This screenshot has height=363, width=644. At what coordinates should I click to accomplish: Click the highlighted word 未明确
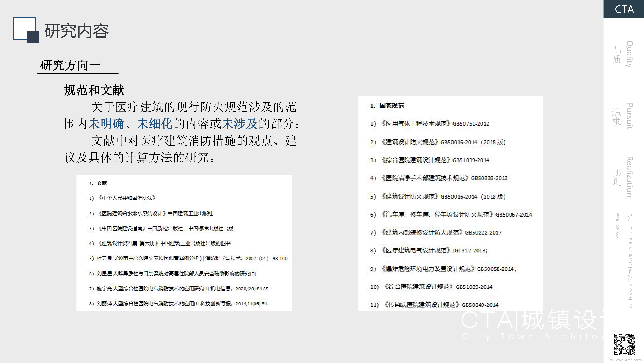[106, 124]
